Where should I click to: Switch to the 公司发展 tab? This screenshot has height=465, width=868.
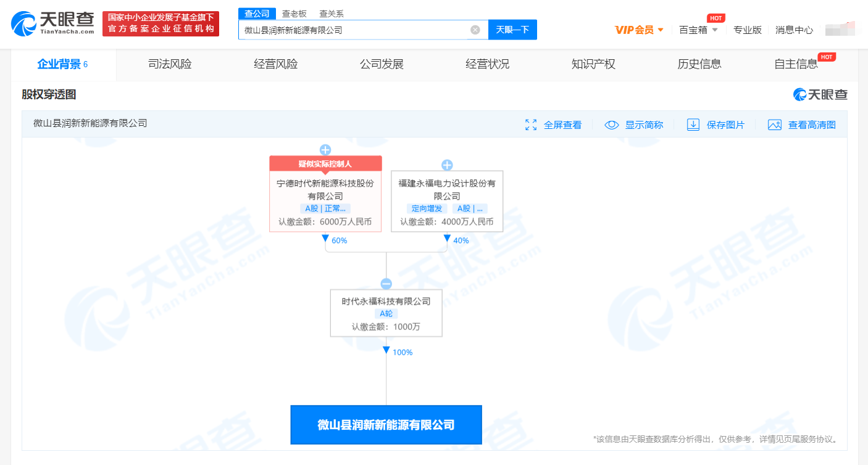click(382, 64)
